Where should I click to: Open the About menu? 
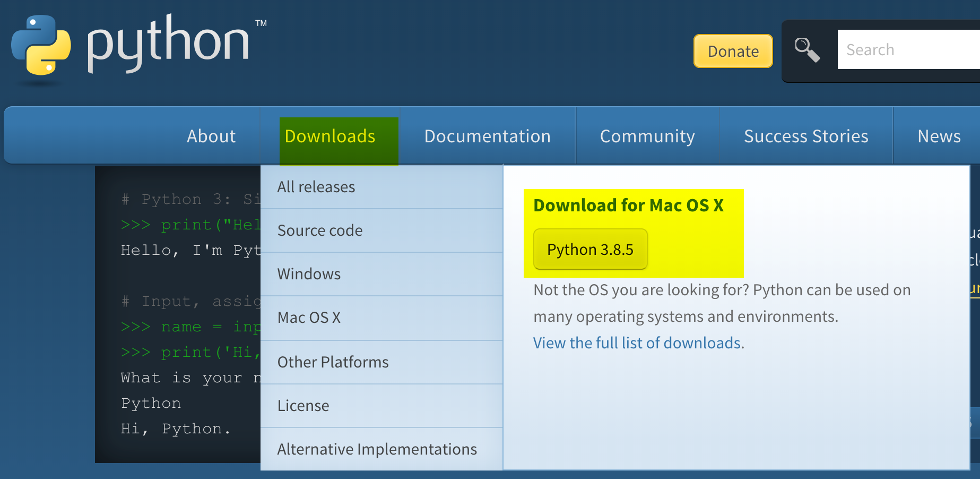(x=211, y=136)
